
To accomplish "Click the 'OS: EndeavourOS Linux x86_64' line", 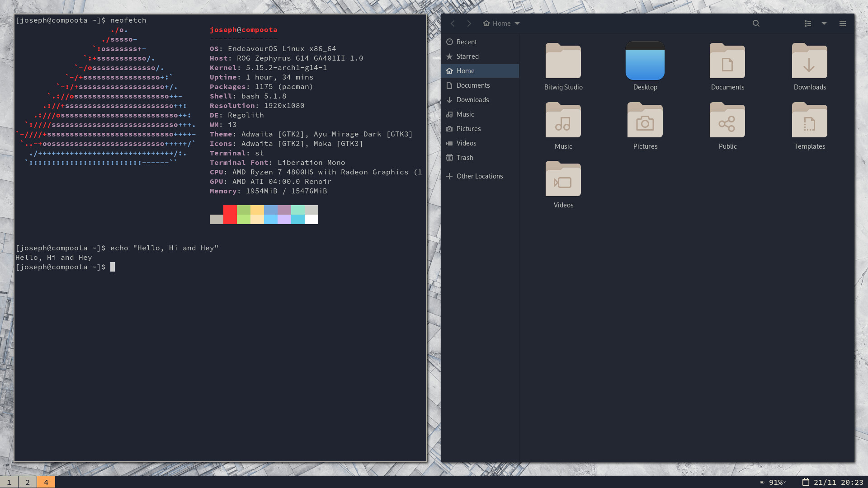I will tap(273, 49).
